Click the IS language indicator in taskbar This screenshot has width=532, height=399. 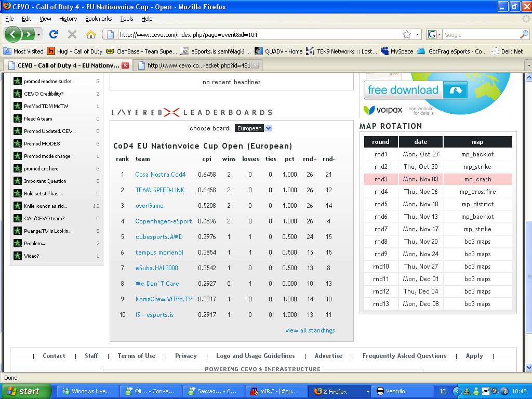click(x=443, y=391)
